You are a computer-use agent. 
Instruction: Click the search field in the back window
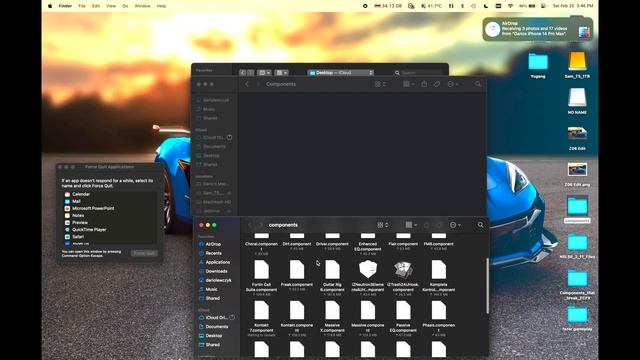418,73
